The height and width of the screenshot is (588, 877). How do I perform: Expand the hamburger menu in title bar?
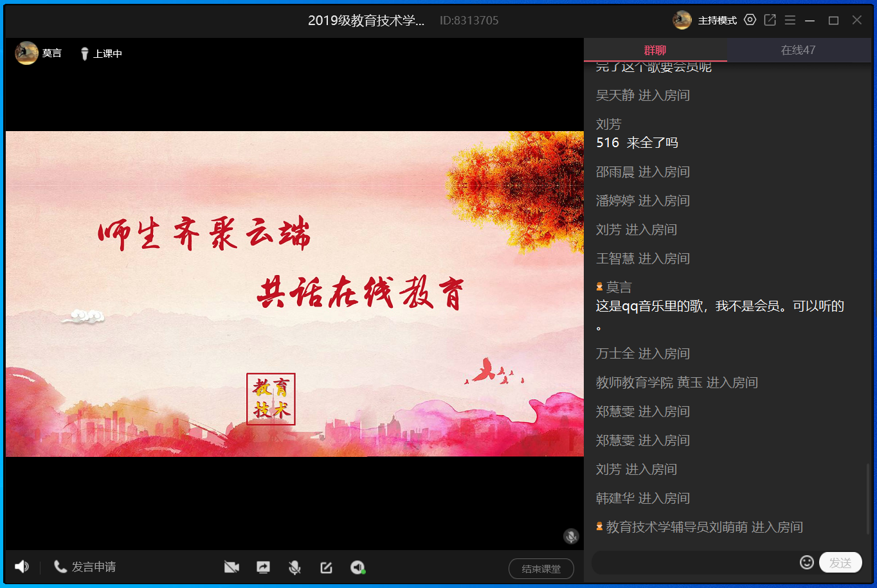[x=790, y=20]
